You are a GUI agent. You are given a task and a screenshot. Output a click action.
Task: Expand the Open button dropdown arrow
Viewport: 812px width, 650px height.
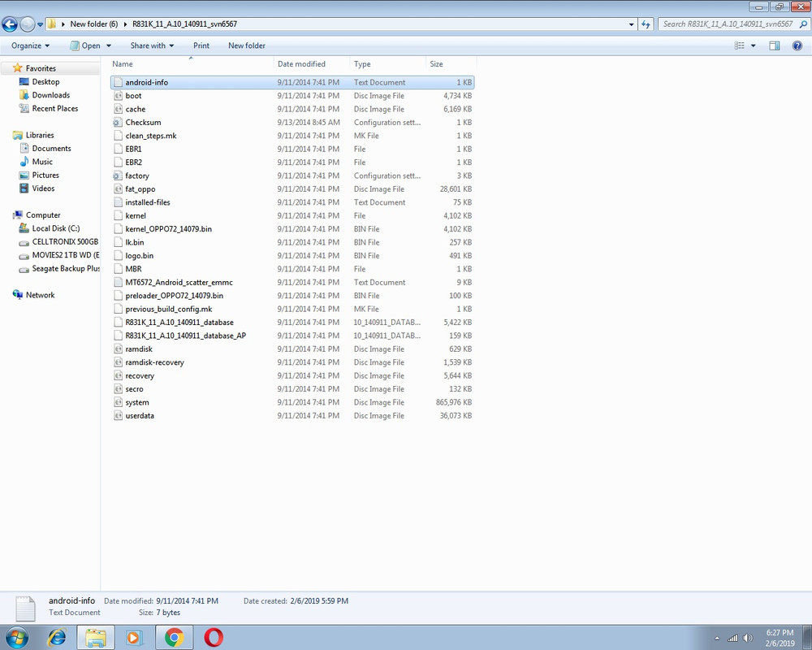pos(109,45)
